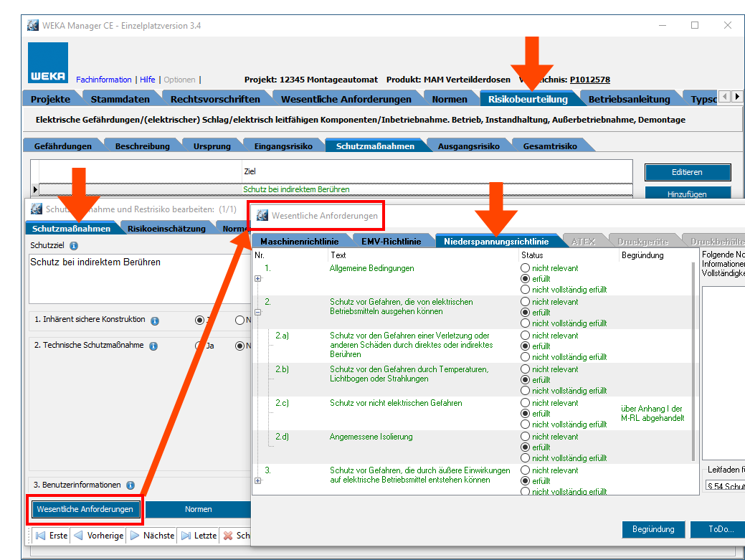Open the Risikoeinschätzung tab
Screen dimensions: 745x560
166,229
